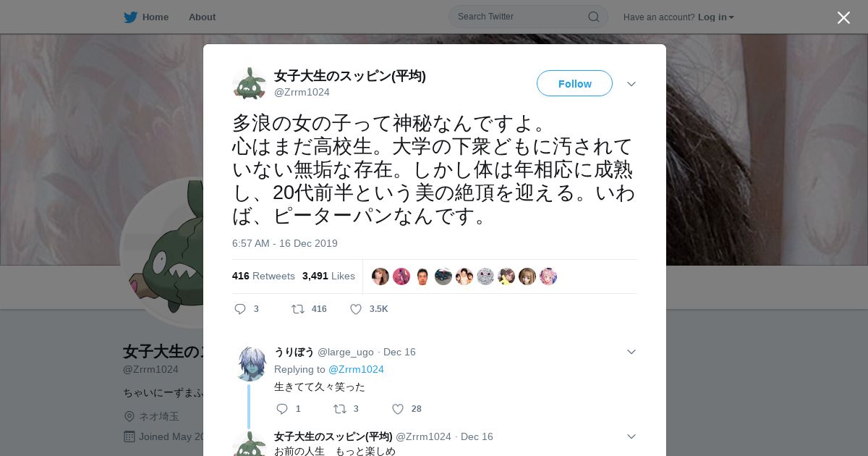Open the 416 Retweets list

click(x=263, y=276)
